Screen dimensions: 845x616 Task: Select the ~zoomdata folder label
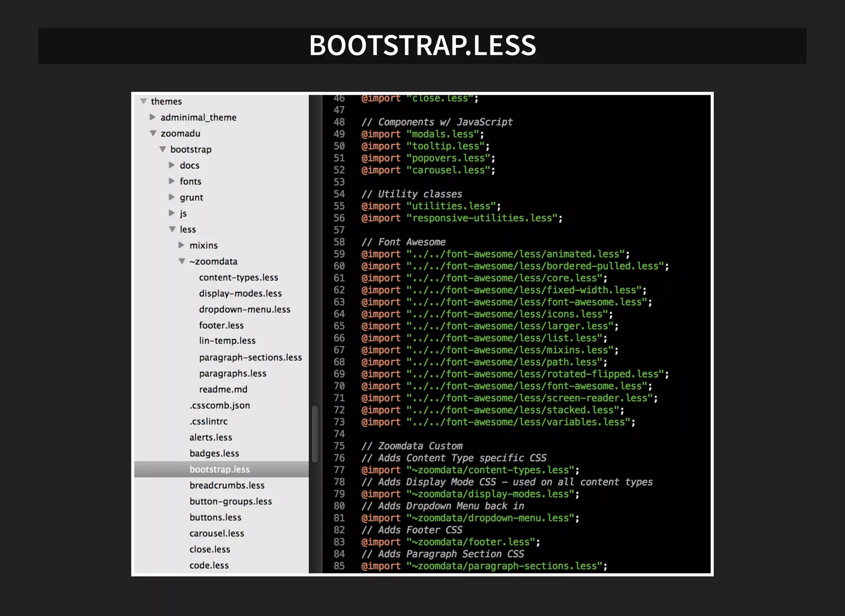(213, 261)
